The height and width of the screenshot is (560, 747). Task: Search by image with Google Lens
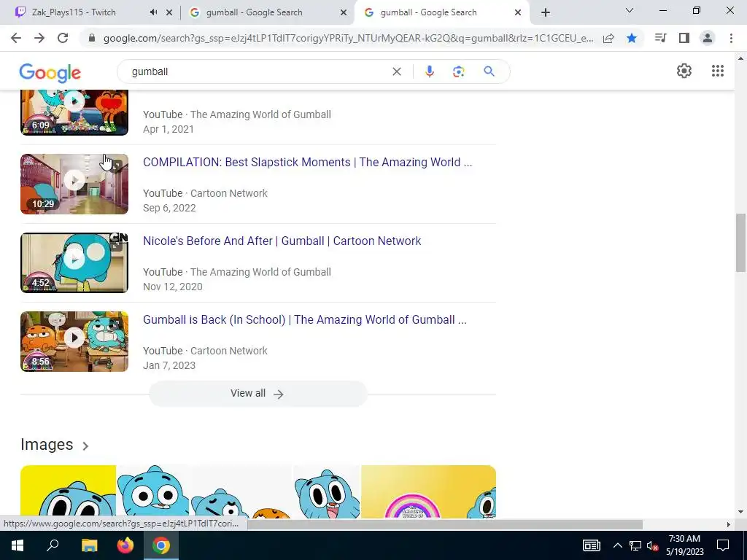coord(458,71)
